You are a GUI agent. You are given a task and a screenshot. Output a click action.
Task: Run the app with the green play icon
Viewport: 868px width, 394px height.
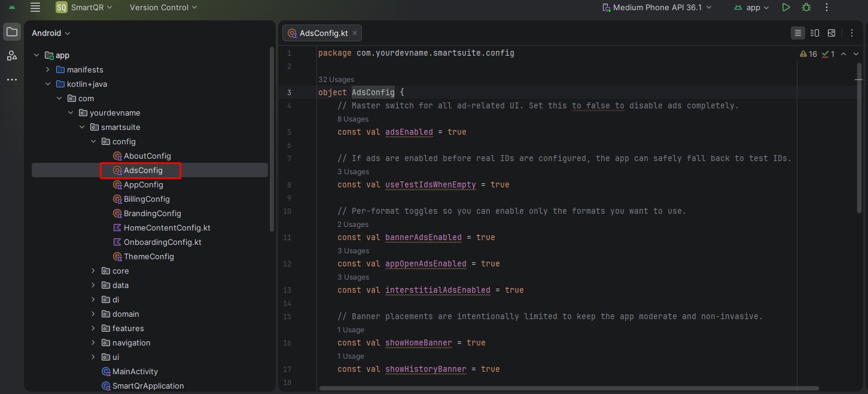(786, 7)
